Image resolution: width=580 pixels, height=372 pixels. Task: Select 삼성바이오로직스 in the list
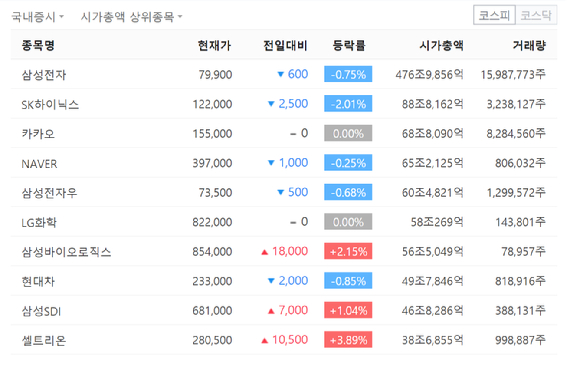[66, 252]
